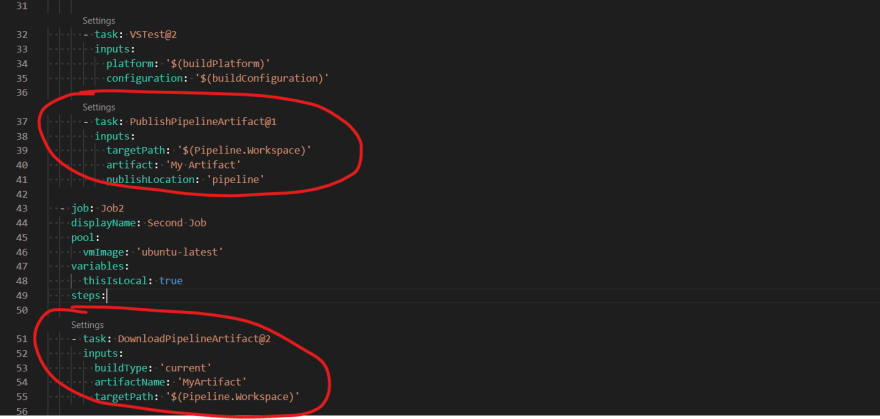Image resolution: width=880 pixels, height=419 pixels.
Task: Click the 'pipeline' publishLocation value
Action: point(234,180)
